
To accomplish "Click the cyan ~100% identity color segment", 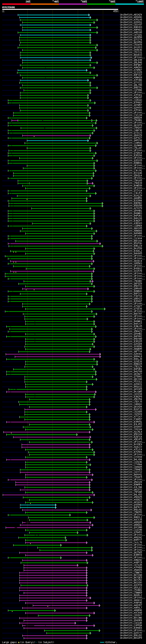I will 130,4.
